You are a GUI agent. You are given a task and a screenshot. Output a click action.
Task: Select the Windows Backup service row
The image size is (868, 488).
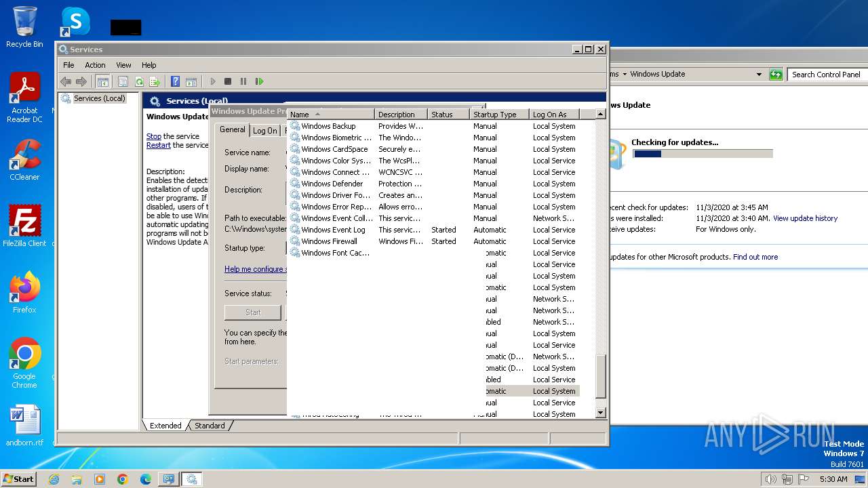[434, 126]
